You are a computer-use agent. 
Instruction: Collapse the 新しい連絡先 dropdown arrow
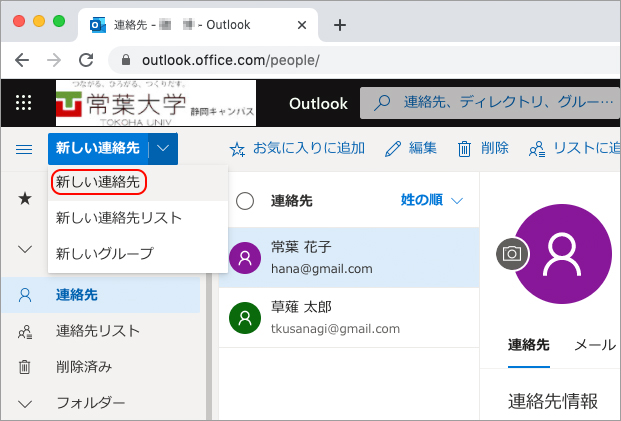[x=164, y=148]
